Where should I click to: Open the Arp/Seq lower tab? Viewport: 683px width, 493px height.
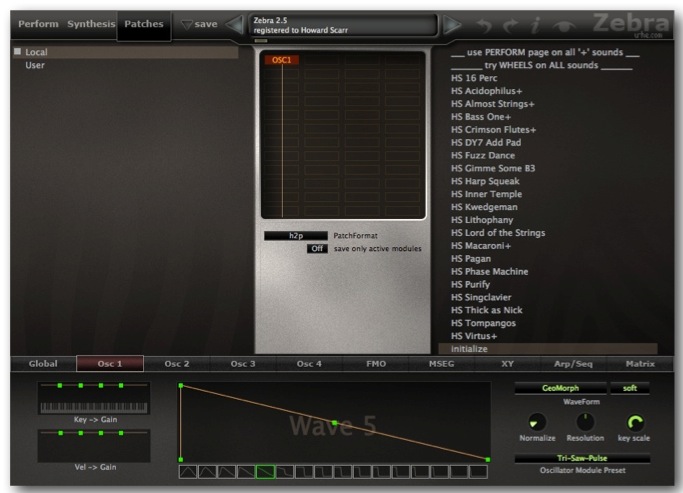click(x=573, y=364)
